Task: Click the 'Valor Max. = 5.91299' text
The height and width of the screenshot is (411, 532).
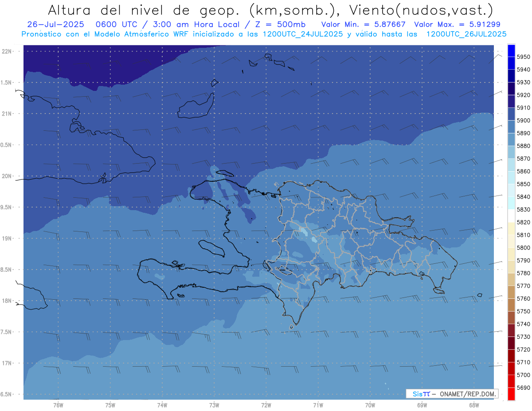Action: pos(457,24)
